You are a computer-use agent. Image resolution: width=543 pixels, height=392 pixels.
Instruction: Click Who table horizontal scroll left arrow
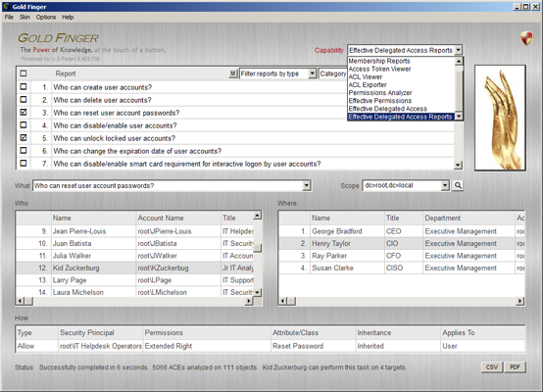pyautogui.click(x=20, y=301)
